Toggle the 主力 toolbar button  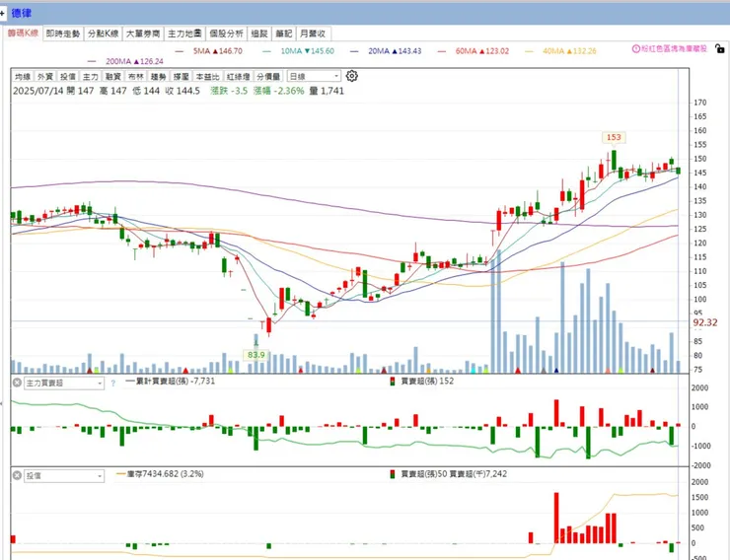[x=91, y=76]
